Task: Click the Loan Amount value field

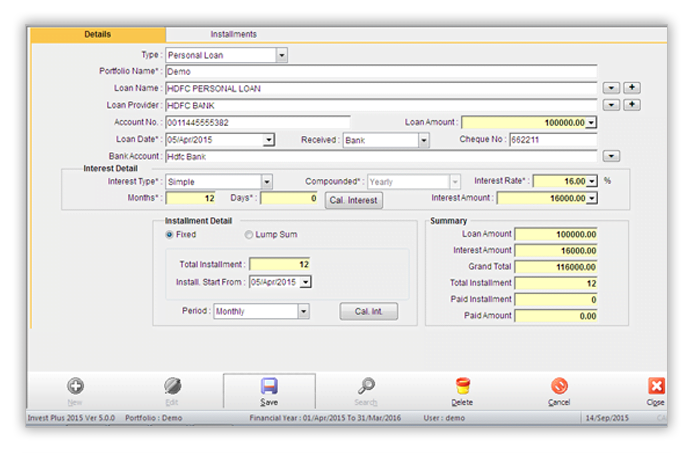Action: point(524,123)
